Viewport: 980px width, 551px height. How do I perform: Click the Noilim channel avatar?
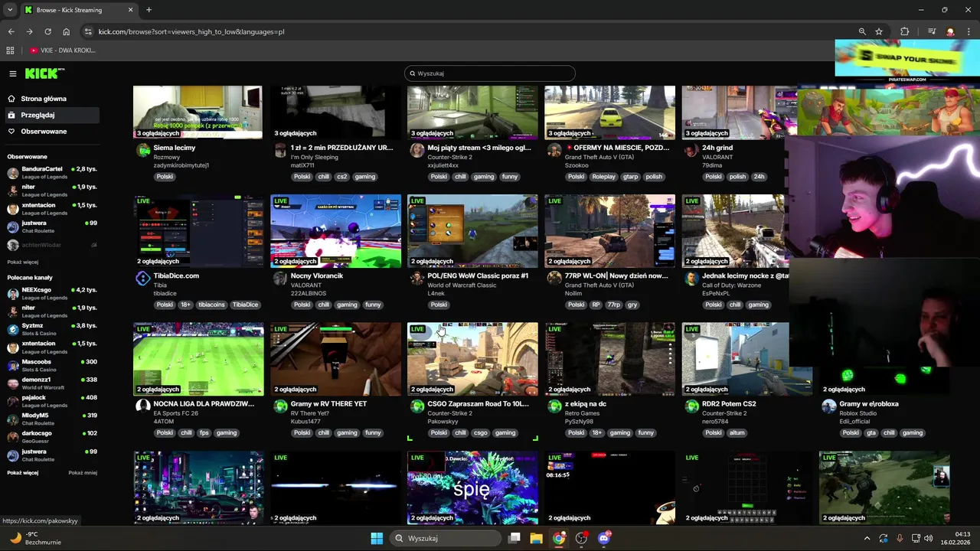click(x=554, y=279)
